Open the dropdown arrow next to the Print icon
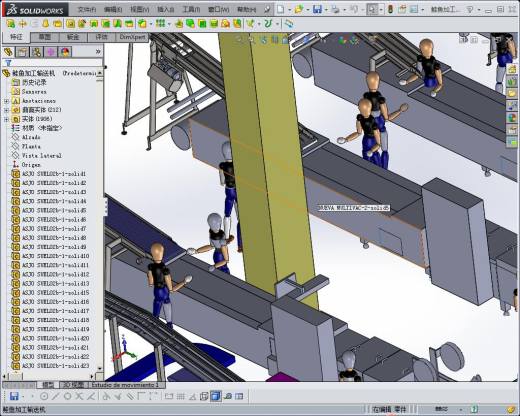The width and height of the screenshot is (520, 416). [x=344, y=10]
